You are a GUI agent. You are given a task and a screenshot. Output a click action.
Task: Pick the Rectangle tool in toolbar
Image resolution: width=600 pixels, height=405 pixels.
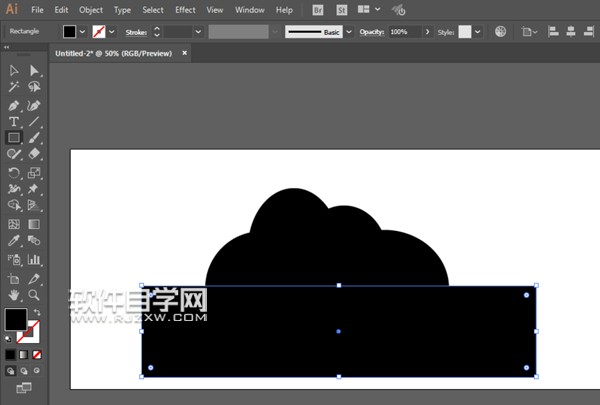point(14,138)
